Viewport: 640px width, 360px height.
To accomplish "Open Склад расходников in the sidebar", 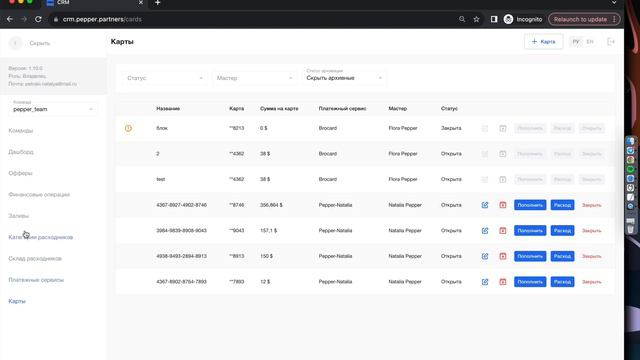I will 35,258.
